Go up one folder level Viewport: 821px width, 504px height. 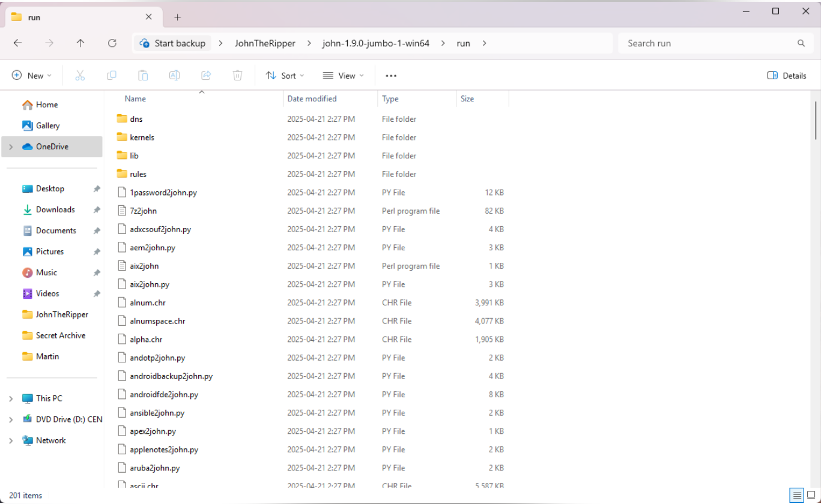tap(80, 43)
